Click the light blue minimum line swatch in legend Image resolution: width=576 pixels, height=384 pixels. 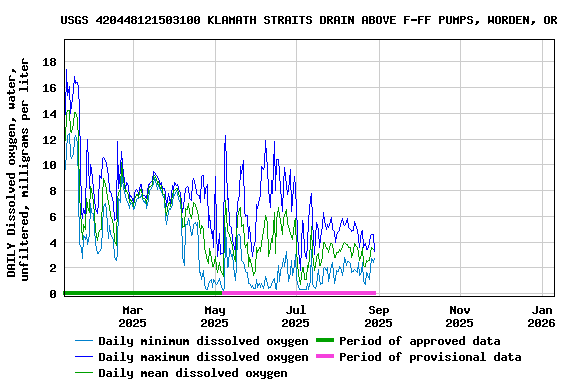click(84, 341)
